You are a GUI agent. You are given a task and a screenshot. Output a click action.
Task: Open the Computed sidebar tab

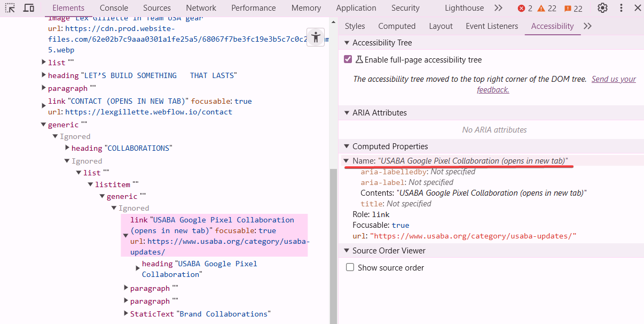(x=397, y=26)
